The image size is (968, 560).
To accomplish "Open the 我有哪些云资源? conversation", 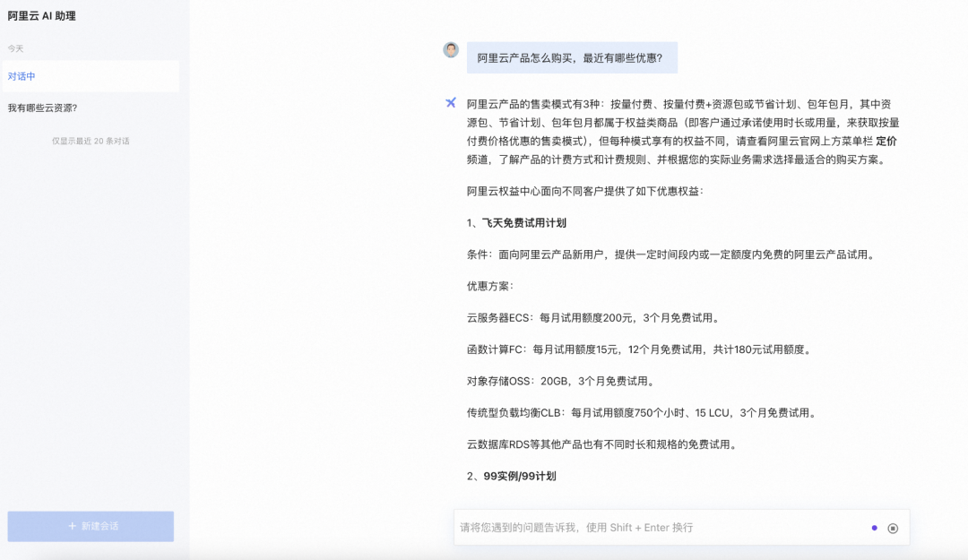I will point(90,108).
